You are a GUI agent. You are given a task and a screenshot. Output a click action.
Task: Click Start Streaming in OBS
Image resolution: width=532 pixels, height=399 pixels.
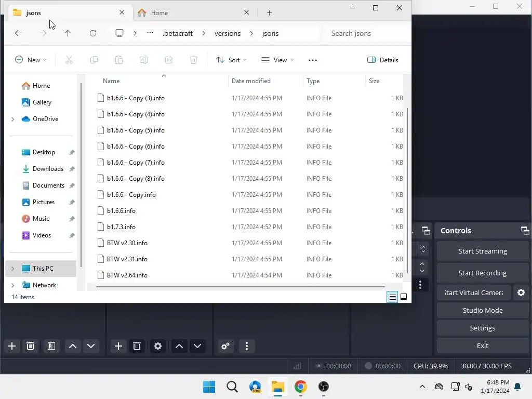coord(483,251)
